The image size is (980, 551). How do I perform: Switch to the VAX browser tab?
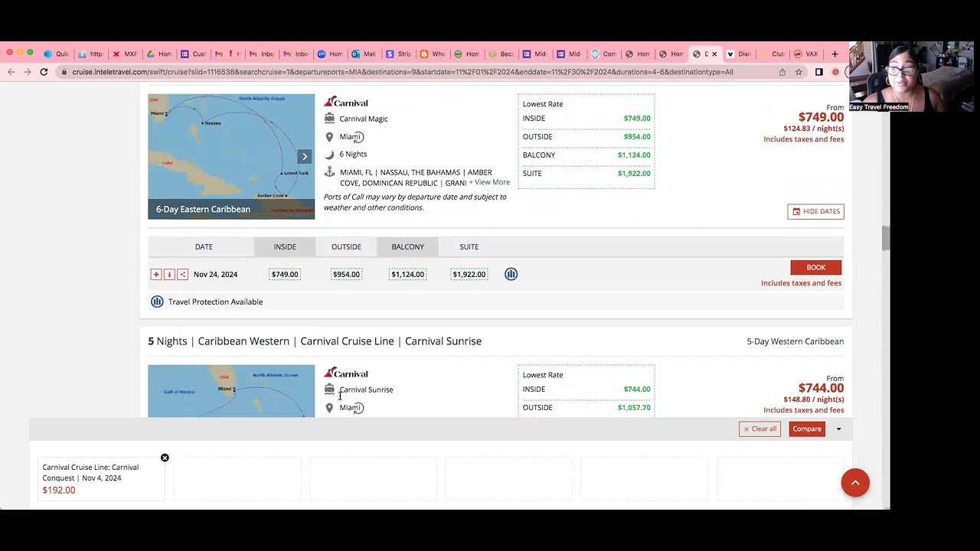(805, 54)
